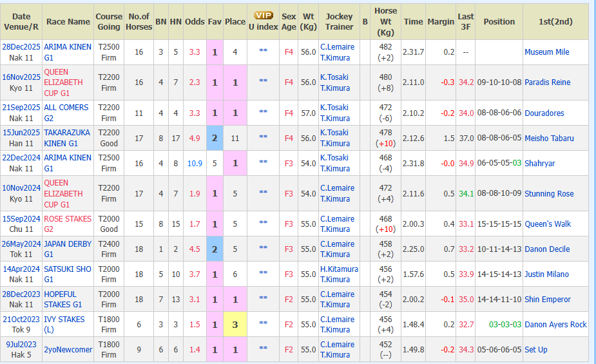Image resolution: width=596 pixels, height=364 pixels.
Task: Select the place value 11
Action: click(x=235, y=139)
